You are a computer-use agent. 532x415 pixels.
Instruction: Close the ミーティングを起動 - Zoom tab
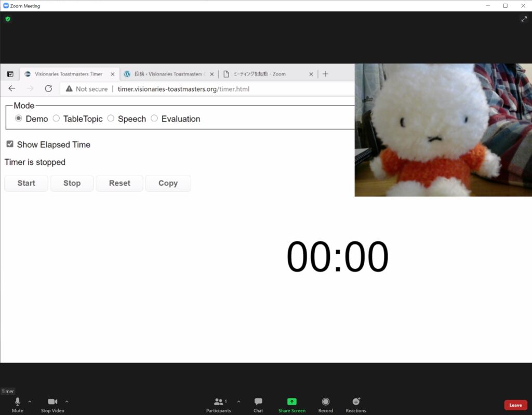(311, 74)
